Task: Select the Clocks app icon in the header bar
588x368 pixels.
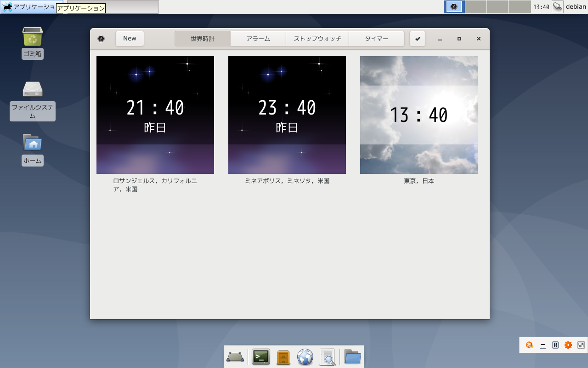Action: click(x=101, y=39)
